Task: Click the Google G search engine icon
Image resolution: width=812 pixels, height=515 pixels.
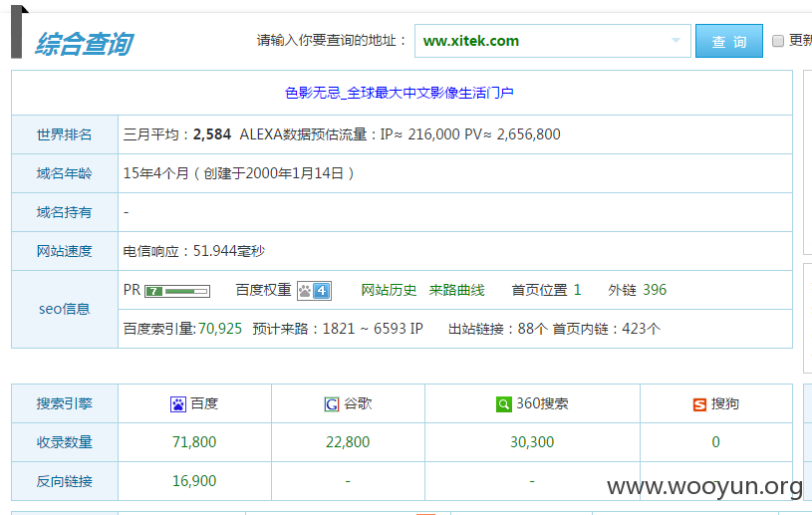Action: (332, 404)
